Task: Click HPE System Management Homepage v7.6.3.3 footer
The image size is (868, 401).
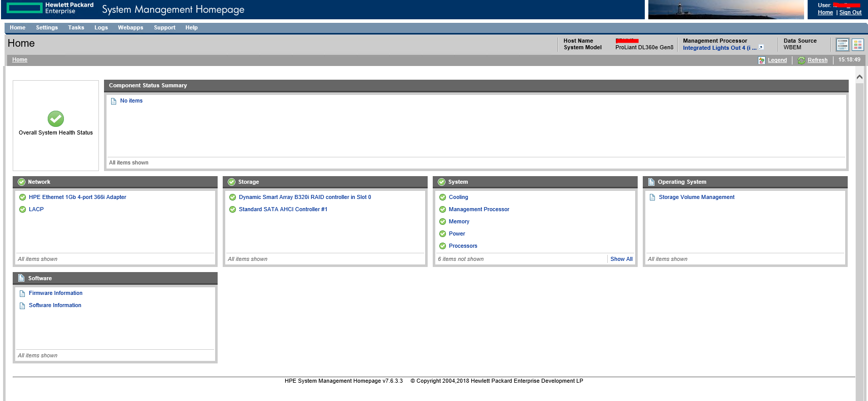Action: click(343, 381)
